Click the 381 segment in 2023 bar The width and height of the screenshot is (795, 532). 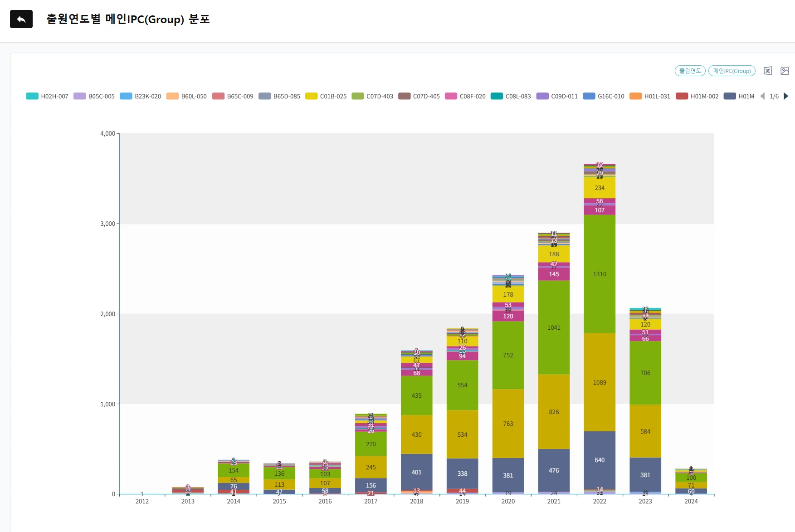(645, 475)
